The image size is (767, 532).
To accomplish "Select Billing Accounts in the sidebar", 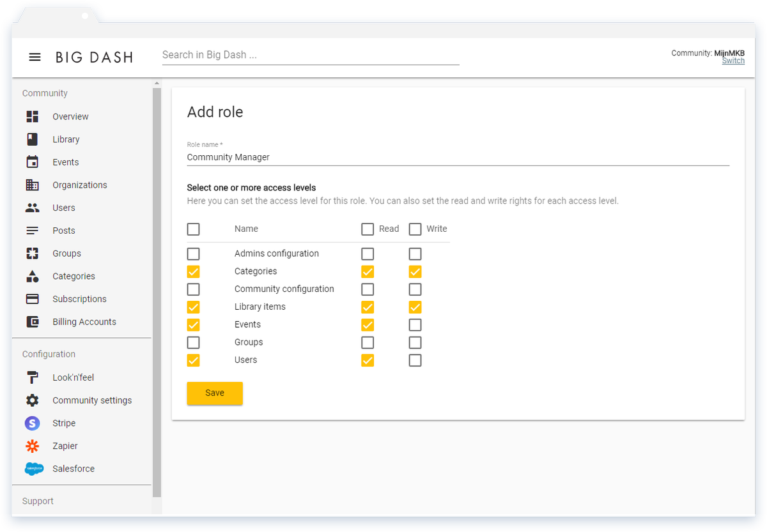I will 33,321.
